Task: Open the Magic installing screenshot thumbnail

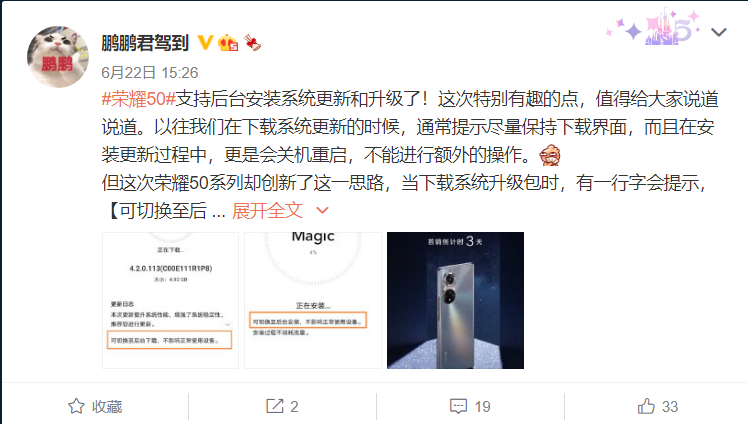Action: click(x=313, y=300)
